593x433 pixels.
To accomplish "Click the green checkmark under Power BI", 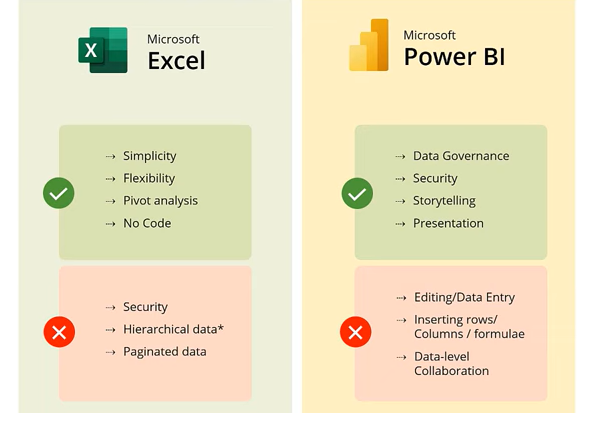I will click(x=357, y=193).
